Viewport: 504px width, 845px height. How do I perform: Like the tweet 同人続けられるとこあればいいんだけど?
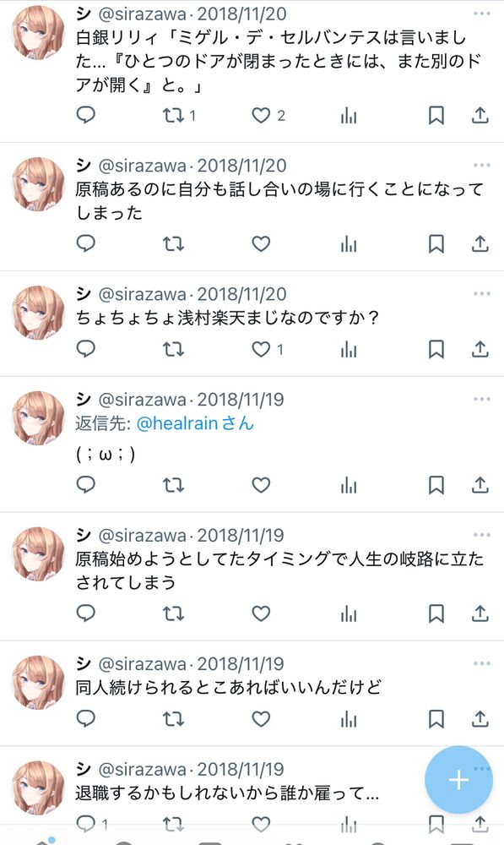tap(261, 719)
